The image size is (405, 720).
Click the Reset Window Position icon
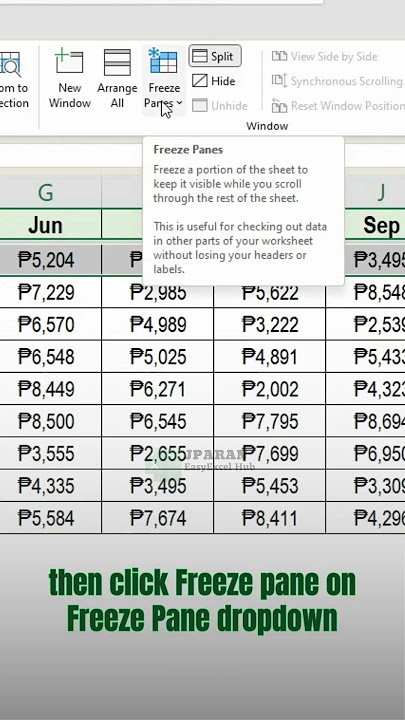point(279,106)
